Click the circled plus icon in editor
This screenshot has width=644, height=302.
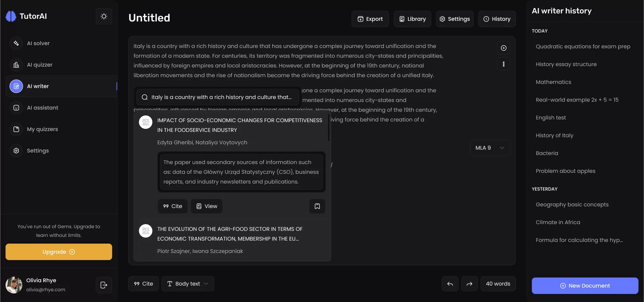coord(504,48)
